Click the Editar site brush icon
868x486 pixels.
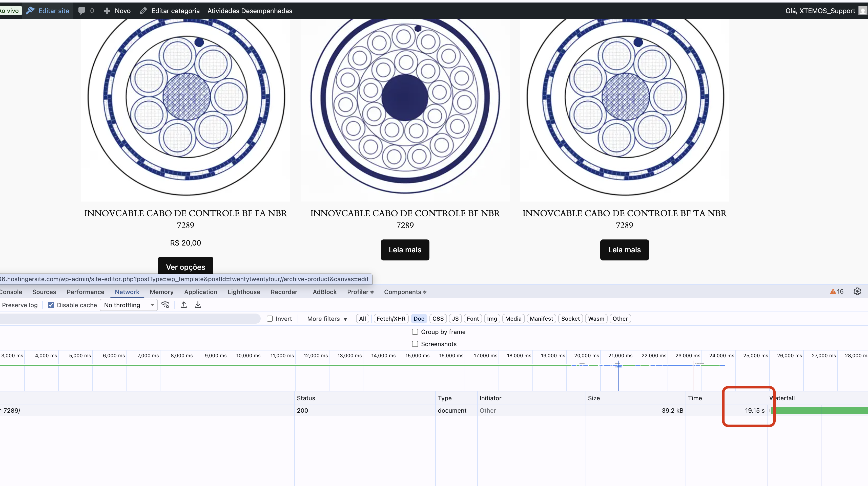[31, 10]
